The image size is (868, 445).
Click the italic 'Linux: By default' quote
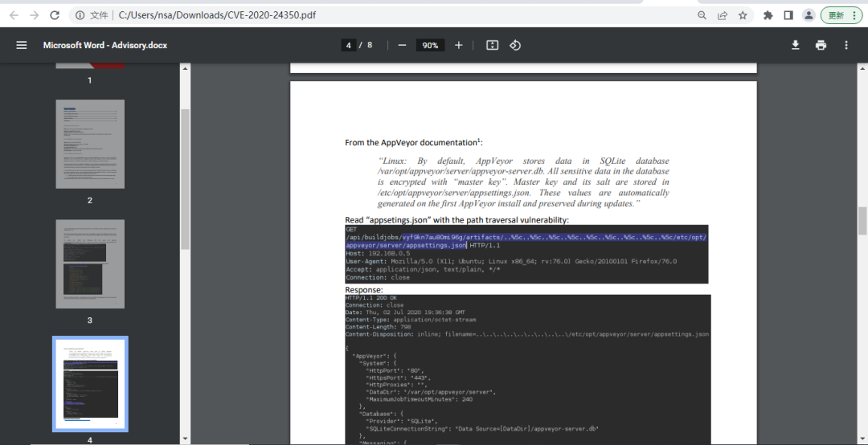pos(524,182)
